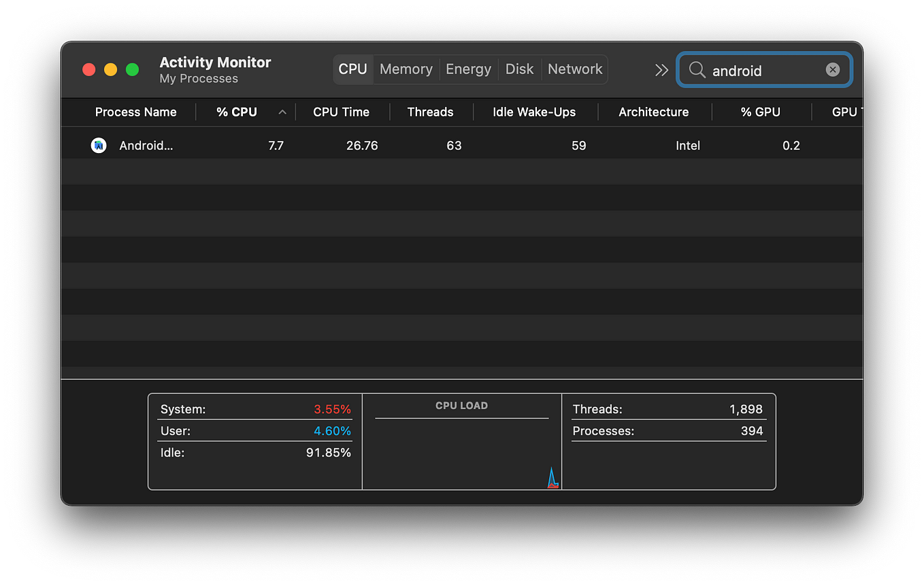Select the Android process row
The image size is (924, 586).
[462, 146]
